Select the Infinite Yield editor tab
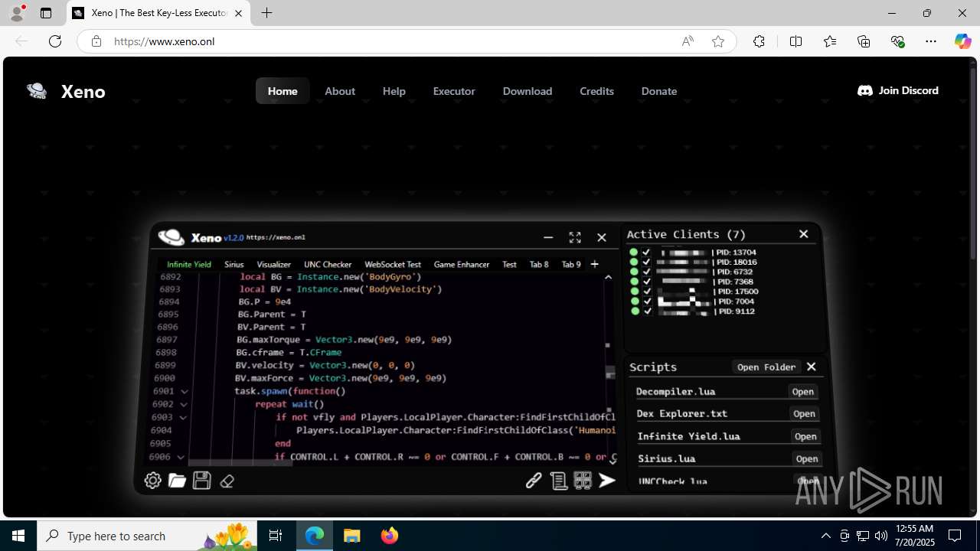Viewport: 980px width, 551px height. coord(189,264)
